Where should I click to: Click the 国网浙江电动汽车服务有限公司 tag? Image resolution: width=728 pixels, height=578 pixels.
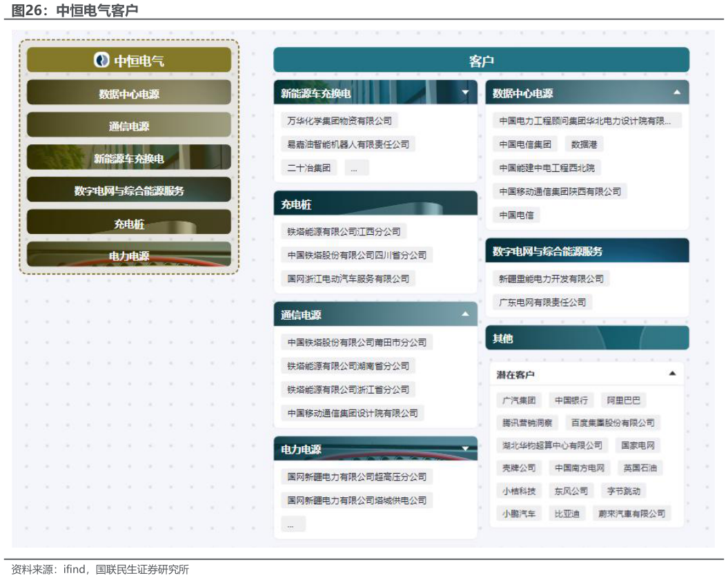point(348,279)
